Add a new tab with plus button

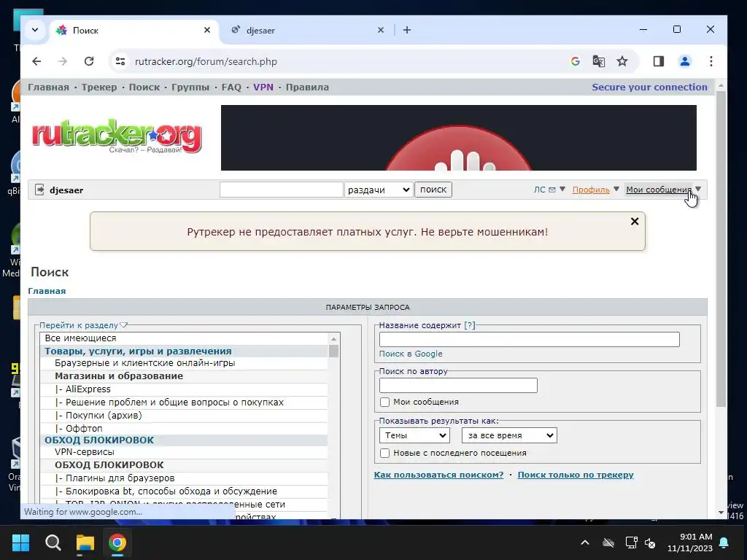click(x=407, y=30)
